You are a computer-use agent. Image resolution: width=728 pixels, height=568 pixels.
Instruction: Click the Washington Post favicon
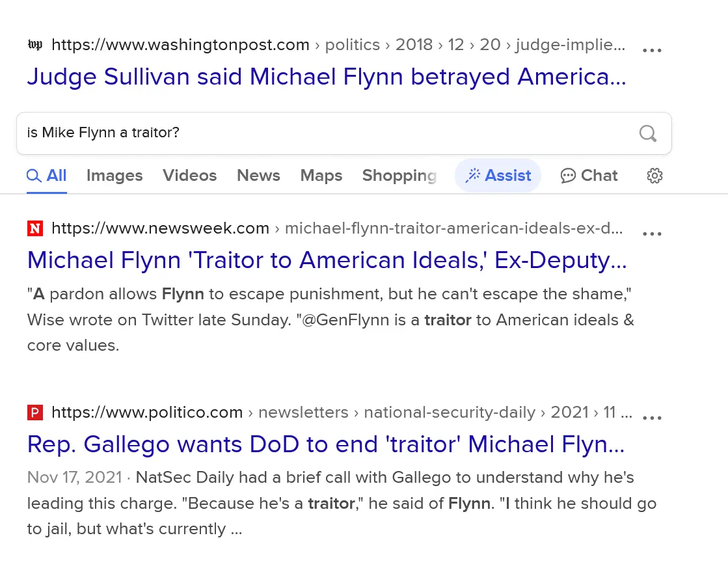pos(35,45)
